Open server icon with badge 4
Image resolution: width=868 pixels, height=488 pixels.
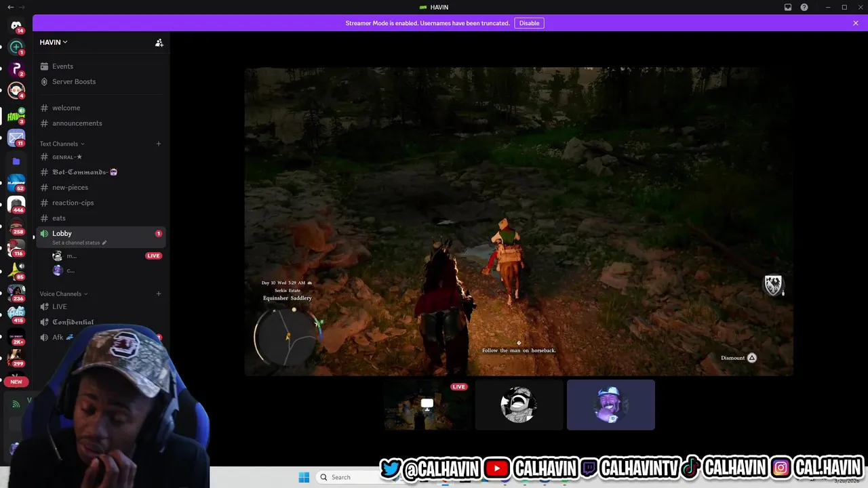click(16, 91)
